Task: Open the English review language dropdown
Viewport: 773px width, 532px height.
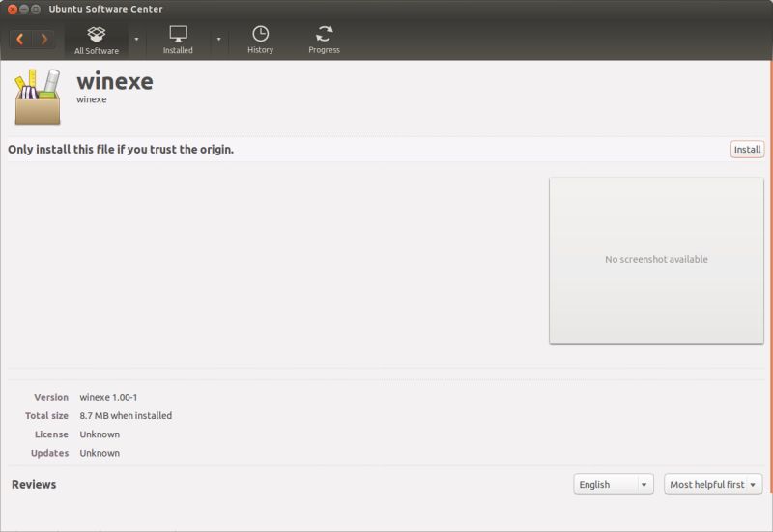Action: (x=614, y=485)
